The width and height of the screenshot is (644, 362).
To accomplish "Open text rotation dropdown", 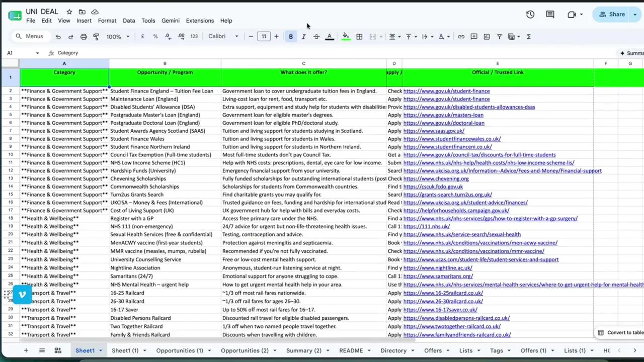I will pos(443,37).
